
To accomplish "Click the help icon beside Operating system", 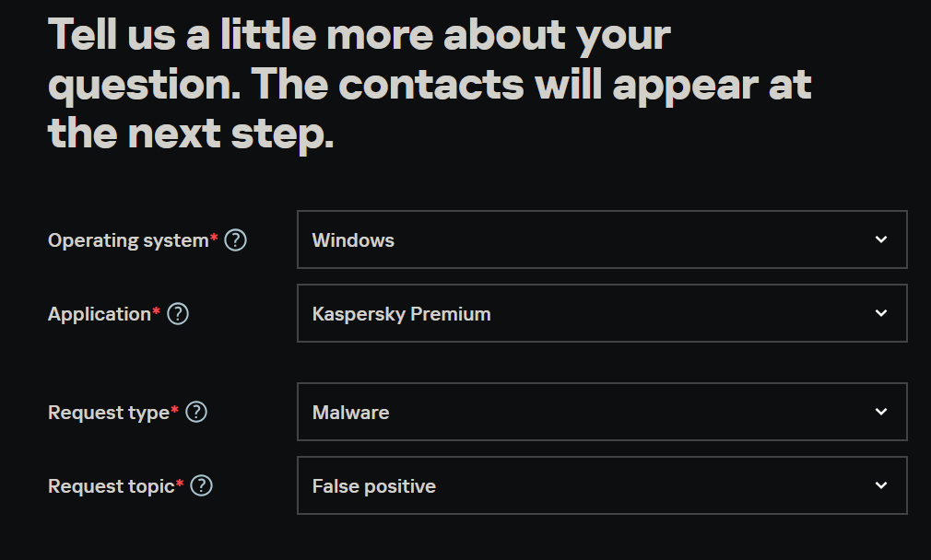I will coord(236,240).
